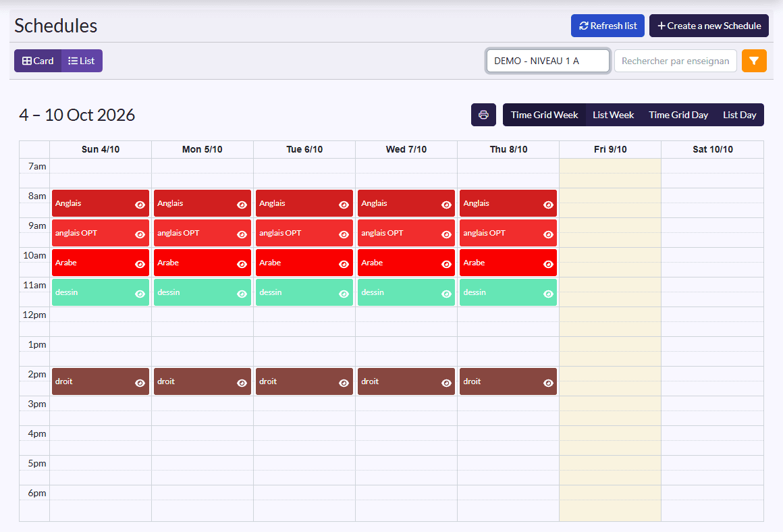The height and width of the screenshot is (532, 783).
Task: Select Time Grid Day view
Action: tap(678, 115)
